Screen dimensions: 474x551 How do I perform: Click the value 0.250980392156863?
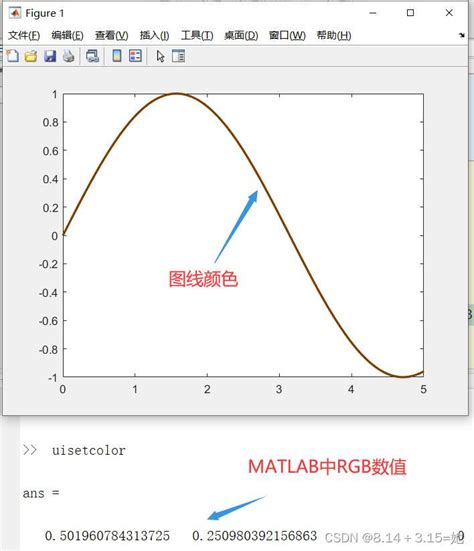coord(254,536)
